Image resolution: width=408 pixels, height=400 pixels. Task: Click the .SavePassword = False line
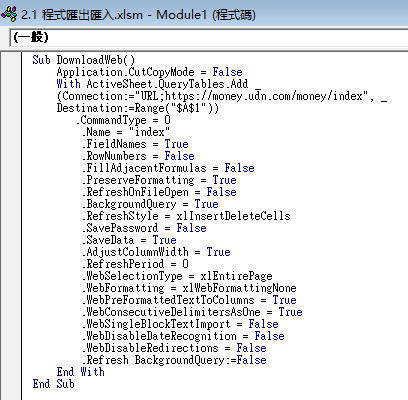pos(144,228)
